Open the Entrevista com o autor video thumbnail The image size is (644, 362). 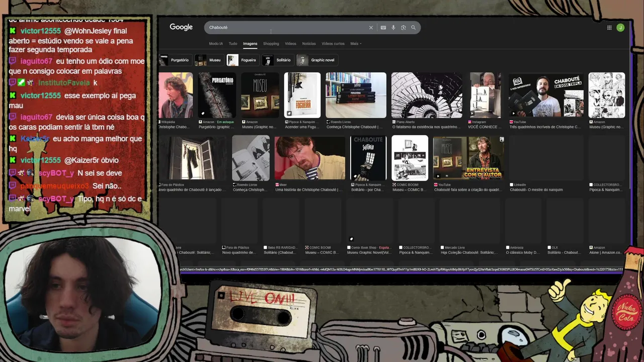click(x=469, y=158)
